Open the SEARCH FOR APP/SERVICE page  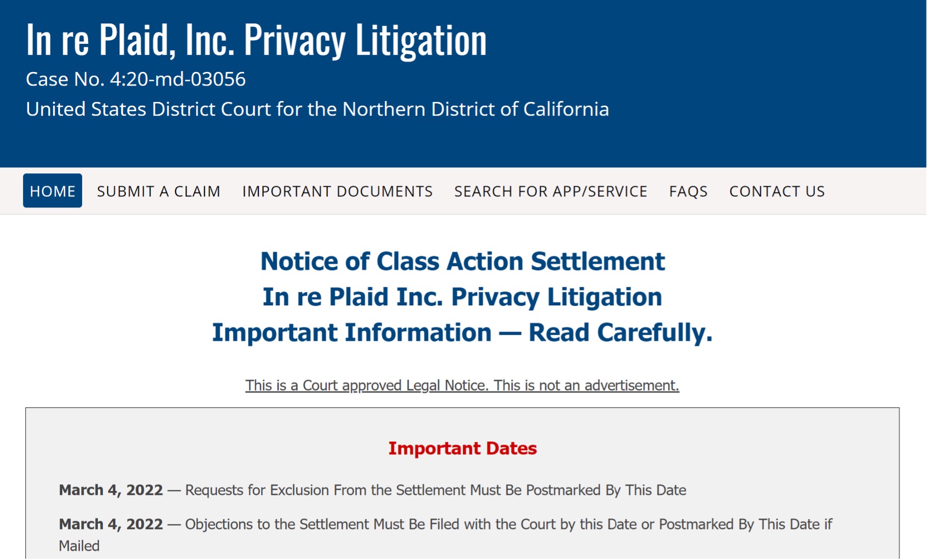click(x=550, y=191)
